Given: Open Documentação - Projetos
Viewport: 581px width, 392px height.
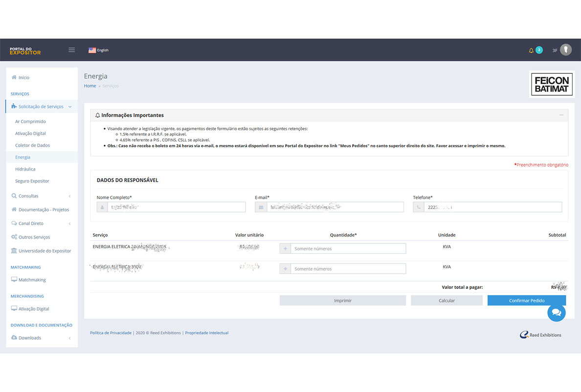Looking at the screenshot, I should coord(44,210).
